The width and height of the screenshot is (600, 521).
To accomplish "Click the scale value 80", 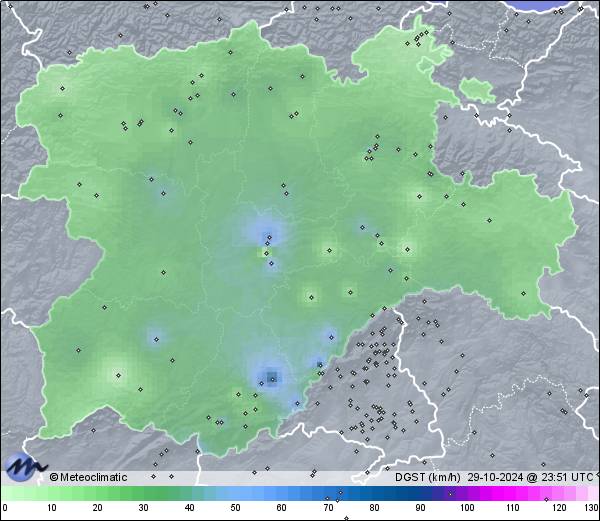I will coord(374,508).
